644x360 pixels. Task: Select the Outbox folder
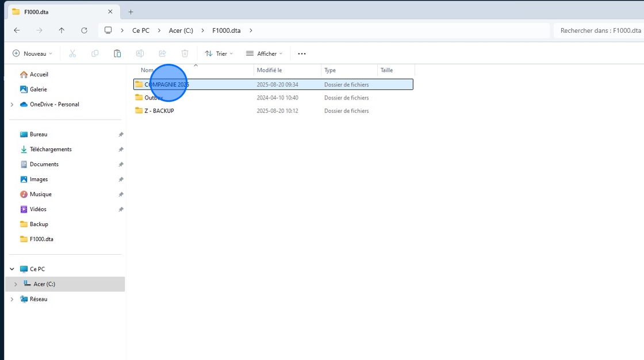273,98
